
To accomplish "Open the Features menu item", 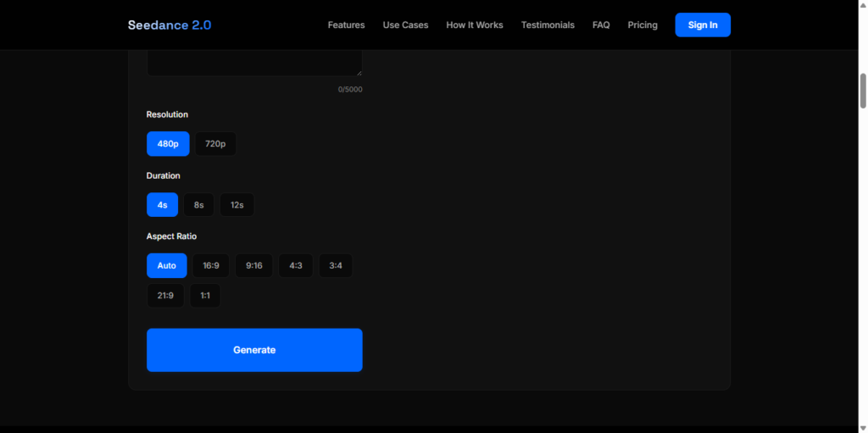I will coord(346,25).
